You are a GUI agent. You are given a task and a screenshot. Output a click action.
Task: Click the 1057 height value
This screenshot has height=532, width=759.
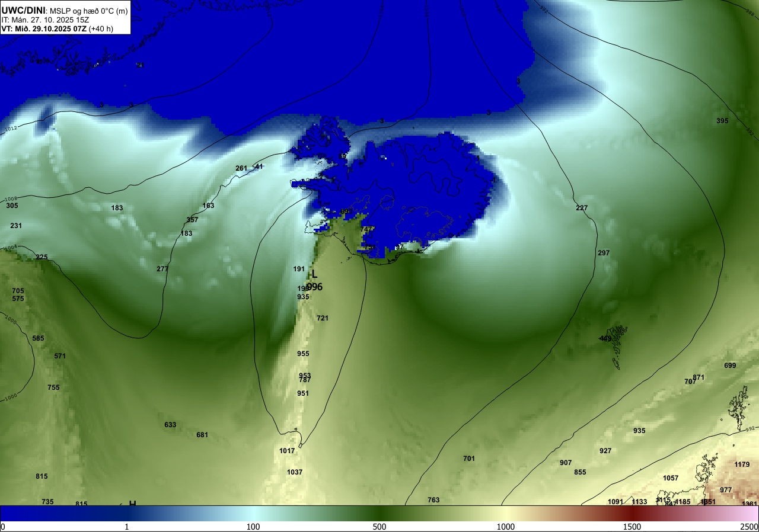click(x=671, y=478)
